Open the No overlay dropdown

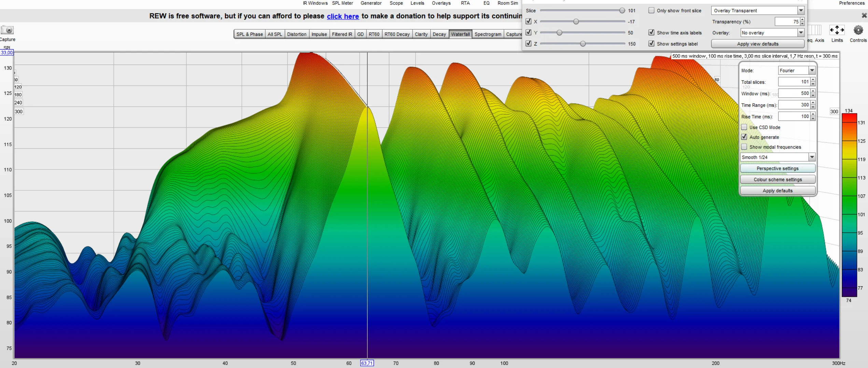pos(772,33)
